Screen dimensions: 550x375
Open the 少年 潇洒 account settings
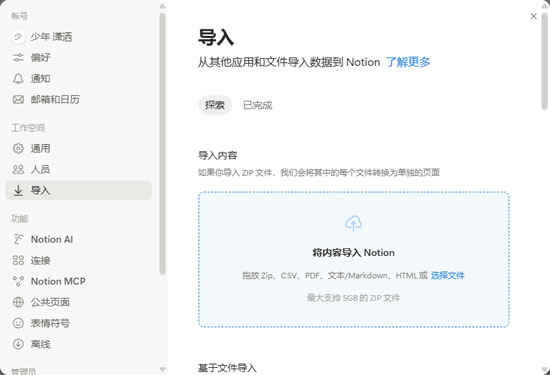(79, 36)
